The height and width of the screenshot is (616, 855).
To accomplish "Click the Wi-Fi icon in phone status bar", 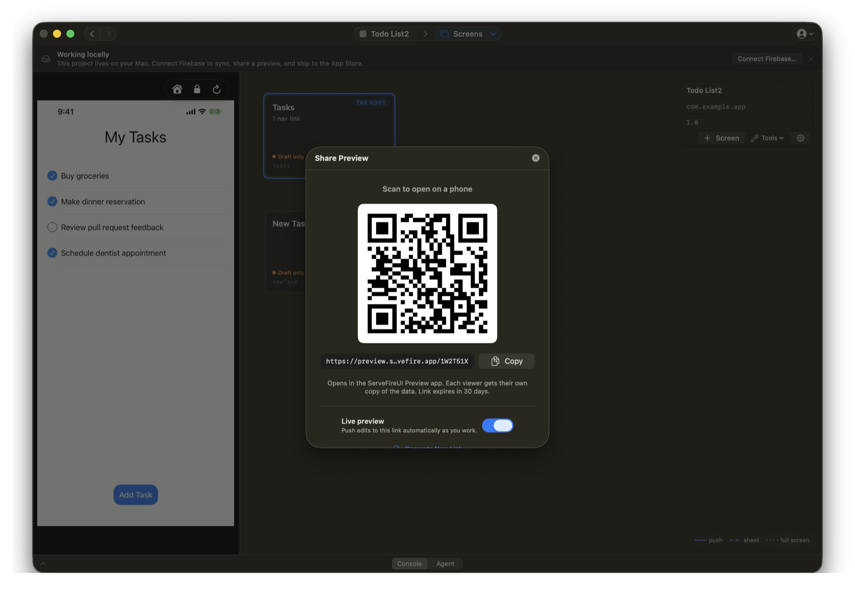I will pos(202,112).
